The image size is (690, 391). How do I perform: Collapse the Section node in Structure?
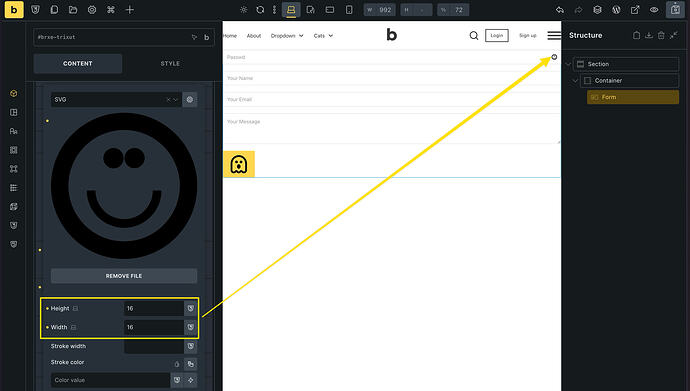pyautogui.click(x=568, y=64)
